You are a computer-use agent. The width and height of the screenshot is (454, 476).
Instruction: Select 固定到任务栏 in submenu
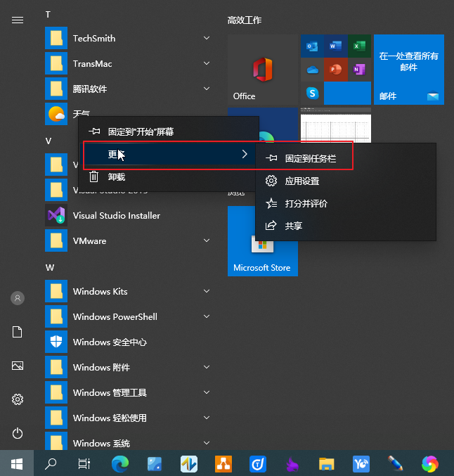[346, 158]
